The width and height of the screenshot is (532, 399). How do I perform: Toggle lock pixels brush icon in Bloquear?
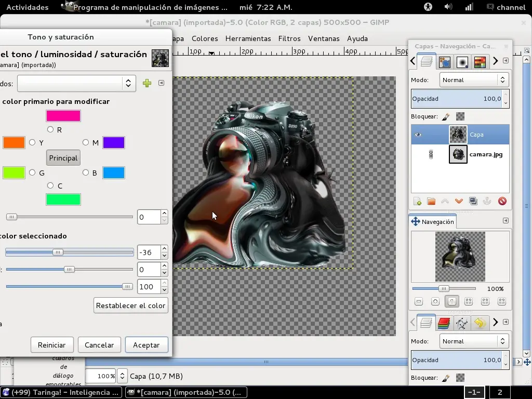(x=446, y=117)
